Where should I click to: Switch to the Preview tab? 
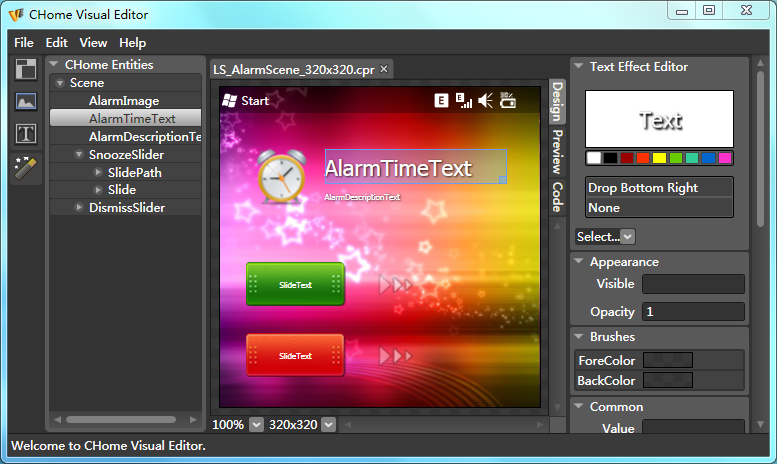[x=557, y=152]
